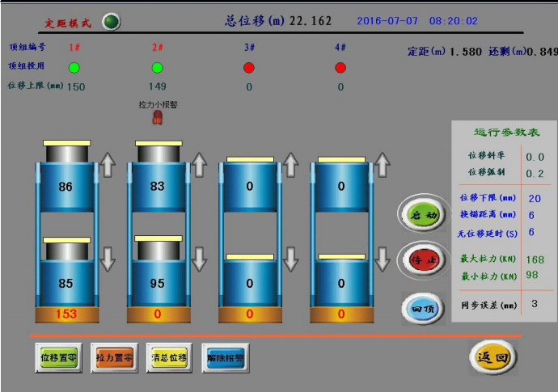Image resolution: width=558 pixels, height=392 pixels.
Task: Click down arrow beside jack 3# cylinder
Action: [x=291, y=260]
